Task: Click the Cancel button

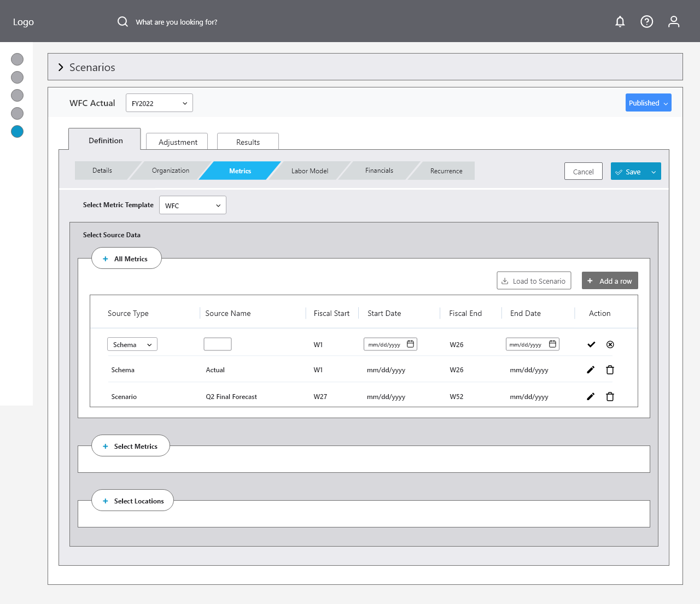Action: point(584,171)
